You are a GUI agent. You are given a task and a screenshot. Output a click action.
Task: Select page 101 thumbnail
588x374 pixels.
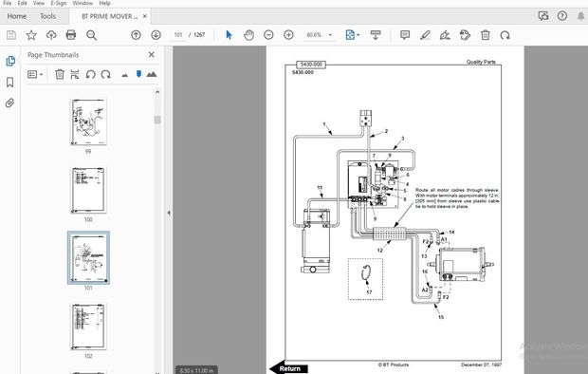click(88, 258)
